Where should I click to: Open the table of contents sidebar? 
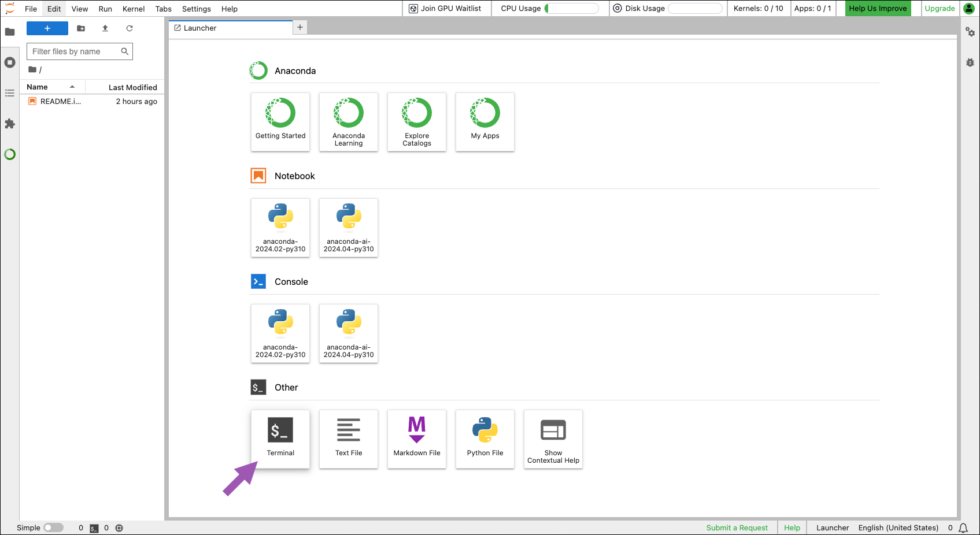coord(10,93)
